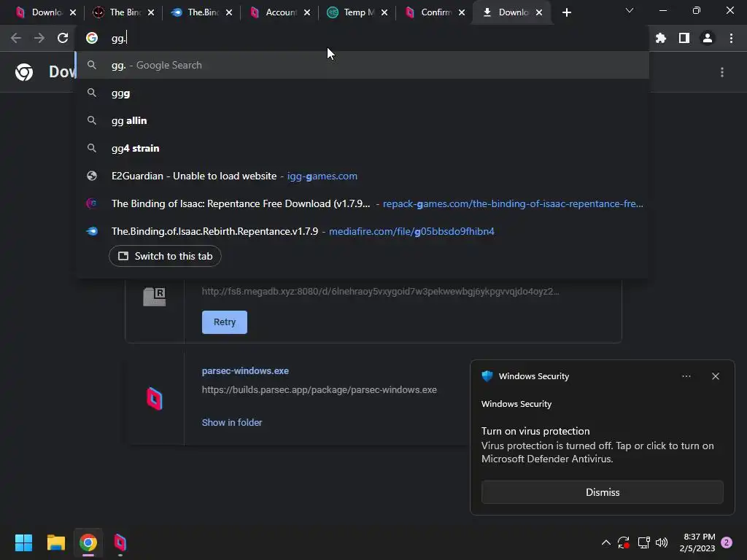Open the Downloads page three-dot menu
Viewport: 747px width, 560px height.
722,72
